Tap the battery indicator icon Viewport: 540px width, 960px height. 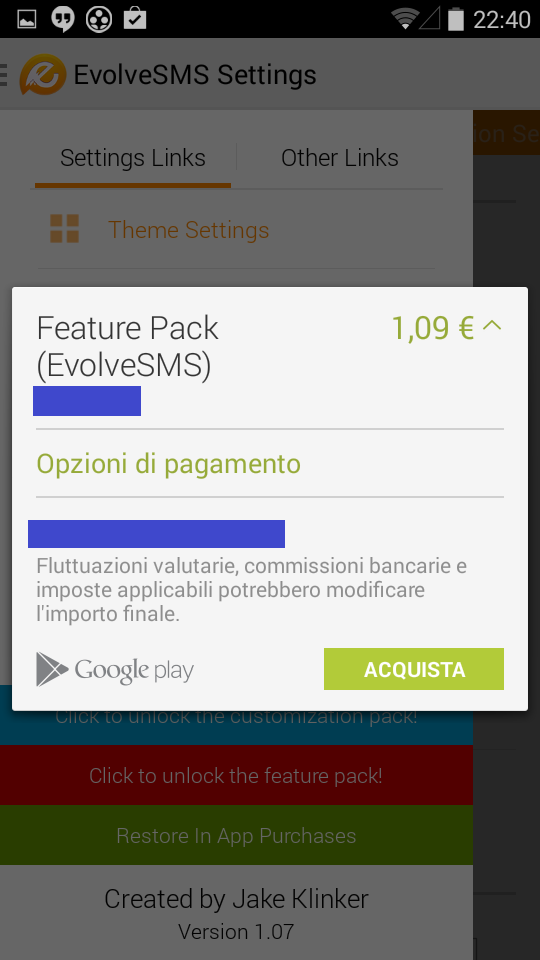[x=456, y=19]
